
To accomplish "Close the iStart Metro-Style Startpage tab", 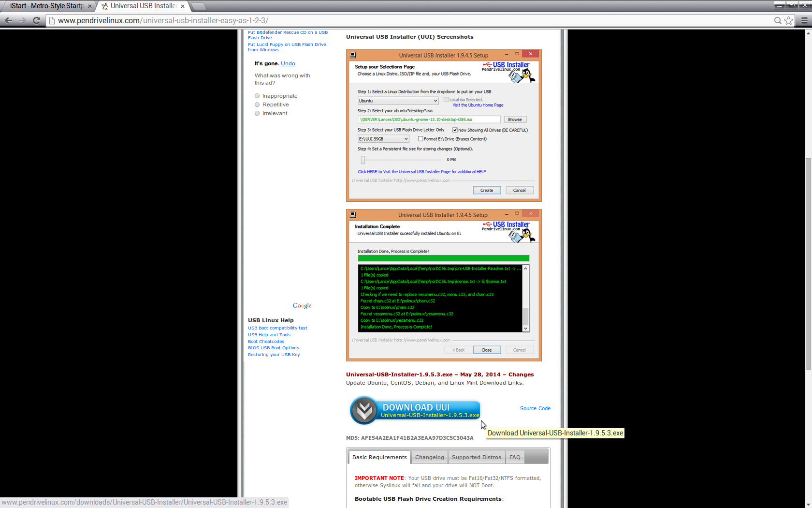I will point(90,6).
